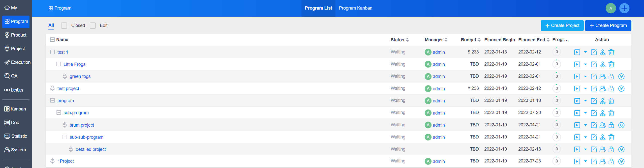Collapse all rows via Name header toggle
The height and width of the screenshot is (168, 644).
tap(52, 40)
